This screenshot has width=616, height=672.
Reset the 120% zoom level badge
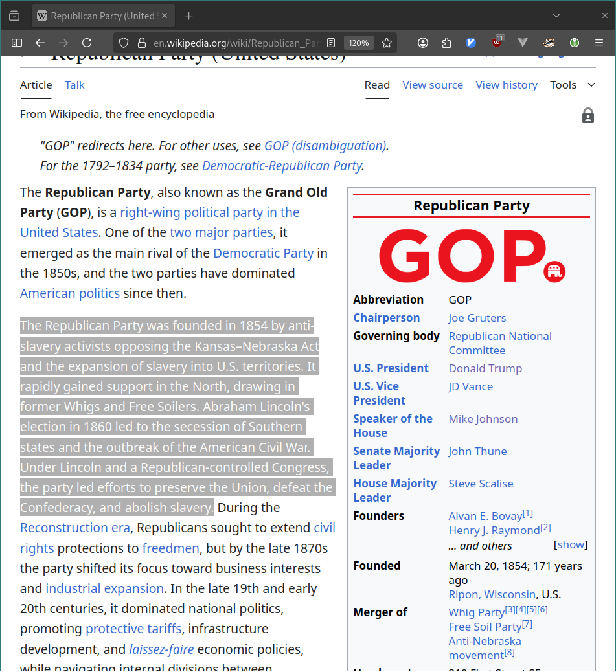tap(358, 43)
